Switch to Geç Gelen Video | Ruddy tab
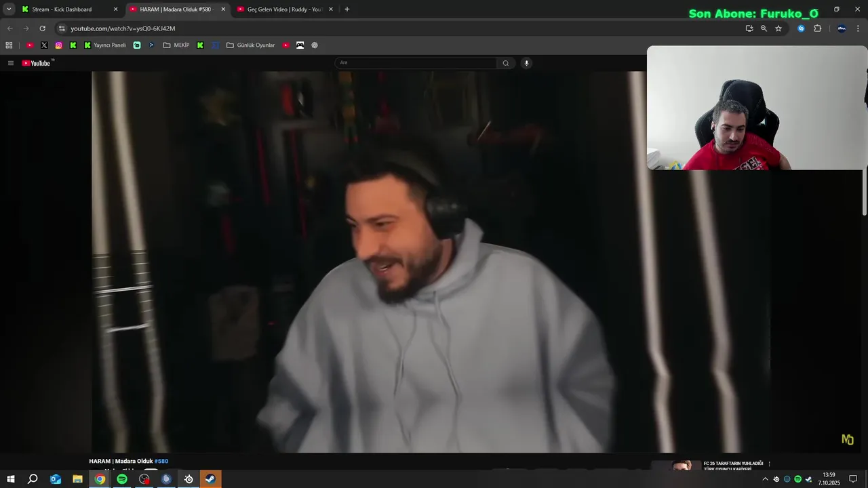The image size is (868, 488). pyautogui.click(x=284, y=9)
